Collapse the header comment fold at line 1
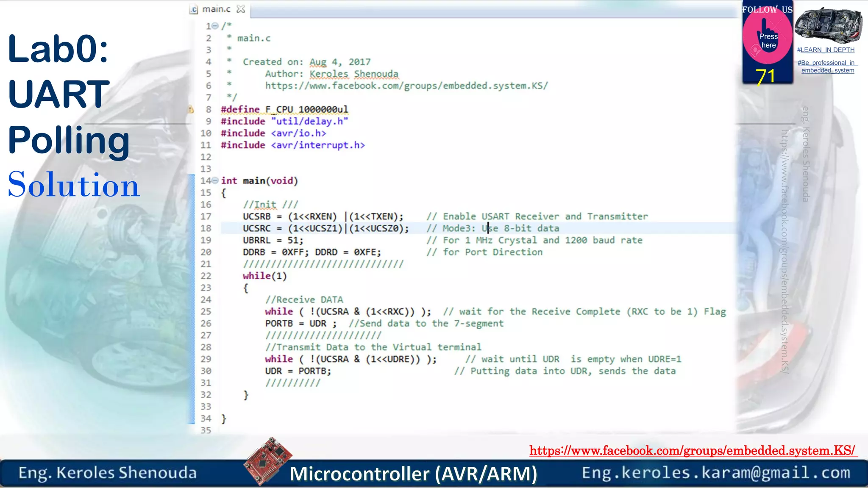 215,26
